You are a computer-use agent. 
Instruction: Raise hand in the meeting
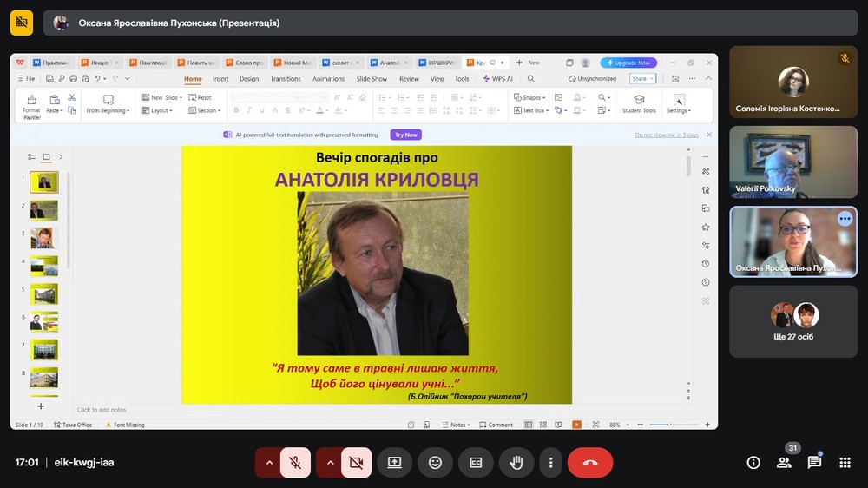click(x=516, y=463)
